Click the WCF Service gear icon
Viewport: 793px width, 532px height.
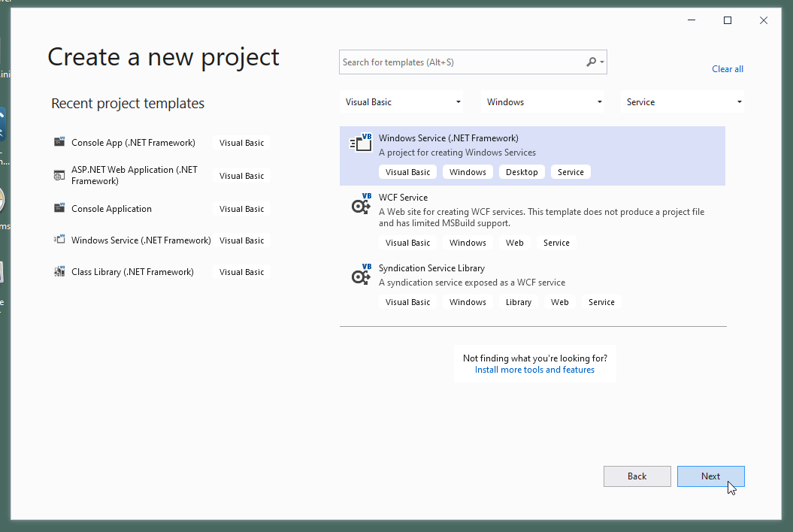tap(362, 204)
